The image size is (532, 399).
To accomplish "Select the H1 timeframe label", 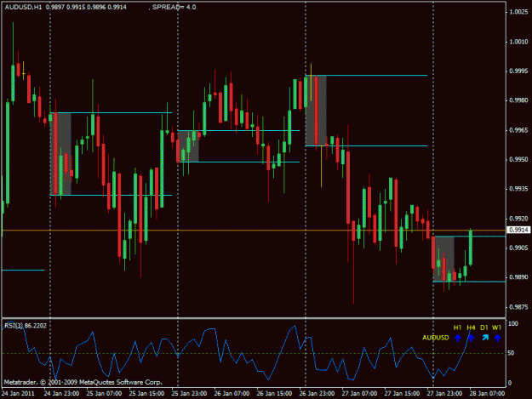I will coord(457,328).
